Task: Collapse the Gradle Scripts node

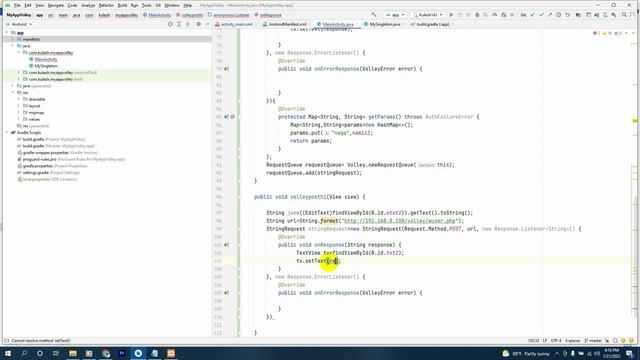Action: tap(7, 133)
